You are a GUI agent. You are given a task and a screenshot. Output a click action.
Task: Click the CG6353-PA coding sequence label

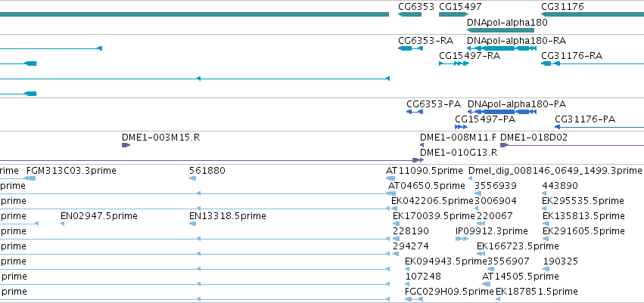click(x=434, y=104)
